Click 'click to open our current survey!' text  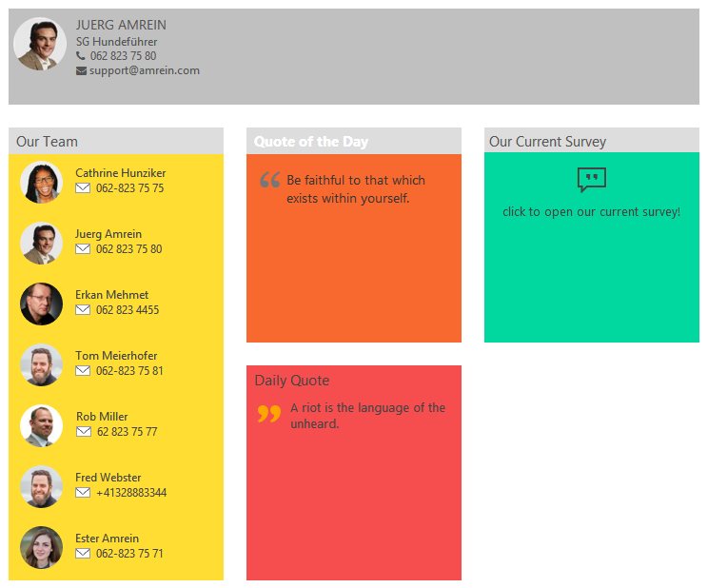[x=591, y=211]
